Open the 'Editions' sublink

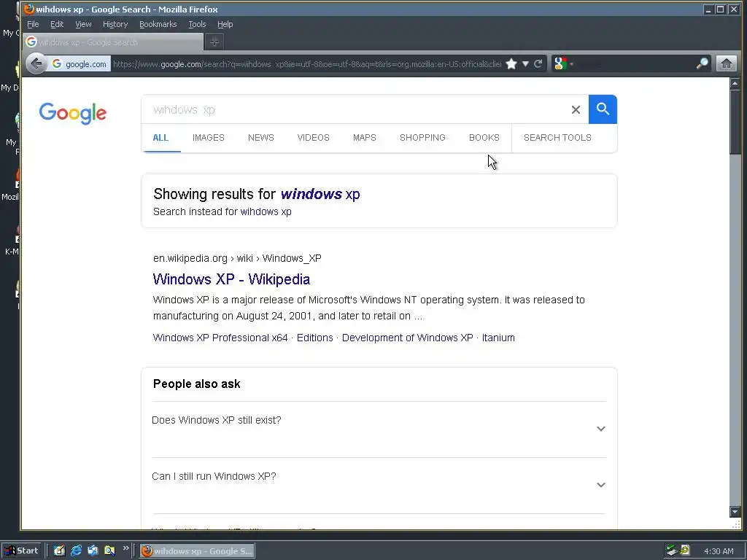[x=315, y=338]
